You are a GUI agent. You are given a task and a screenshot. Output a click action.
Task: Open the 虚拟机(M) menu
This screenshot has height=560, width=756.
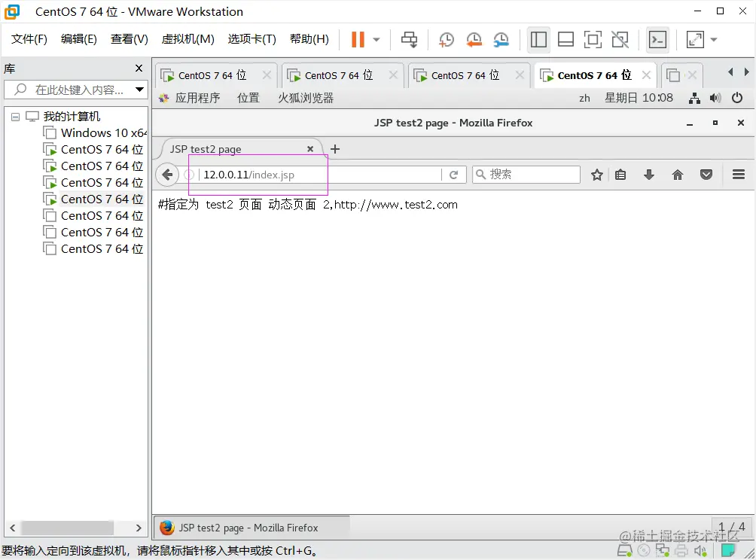tap(187, 39)
